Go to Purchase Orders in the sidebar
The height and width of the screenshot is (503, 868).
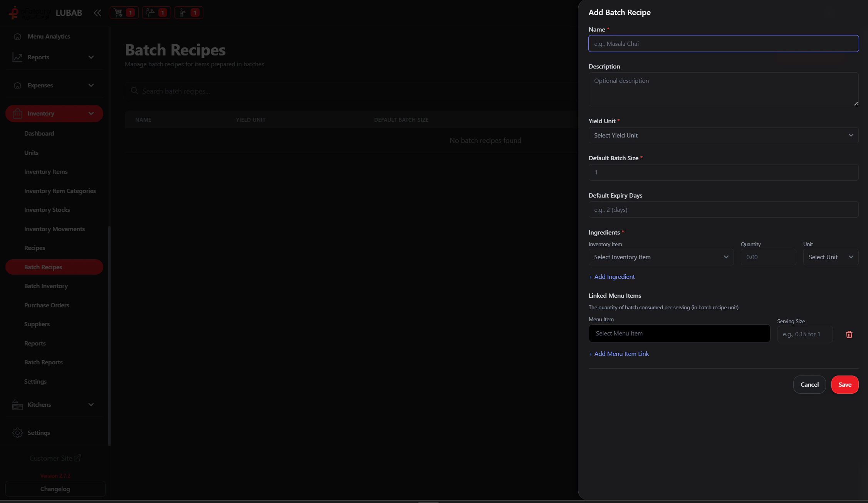pos(47,305)
